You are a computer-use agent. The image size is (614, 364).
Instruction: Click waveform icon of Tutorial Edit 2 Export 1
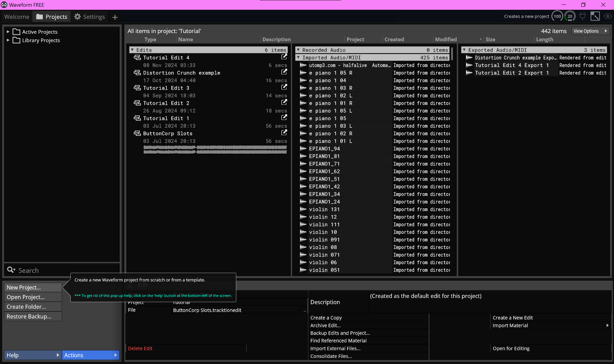coord(469,73)
